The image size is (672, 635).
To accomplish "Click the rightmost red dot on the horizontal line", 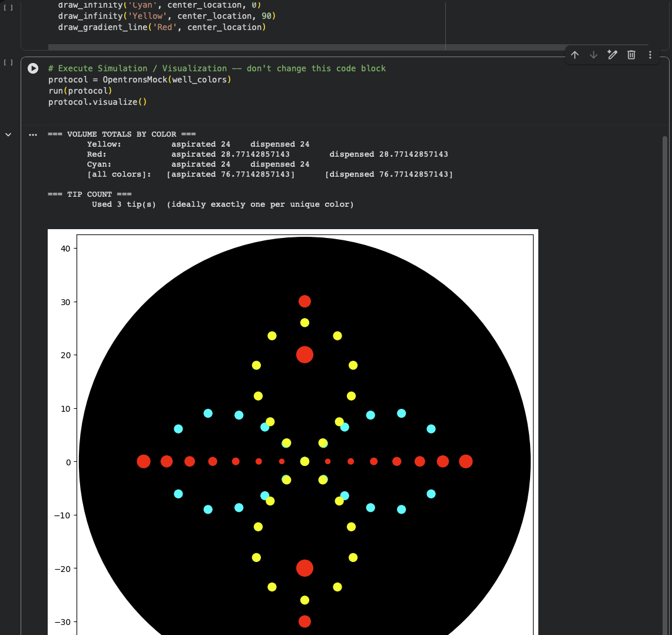I will coord(466,461).
